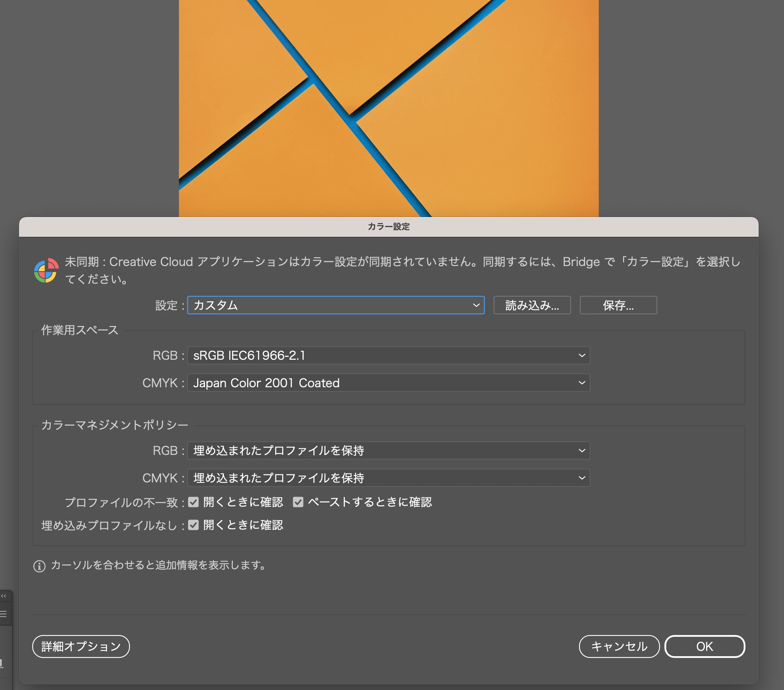The width and height of the screenshot is (784, 690).
Task: Click the info circle icon near hint text
Action: pos(39,566)
